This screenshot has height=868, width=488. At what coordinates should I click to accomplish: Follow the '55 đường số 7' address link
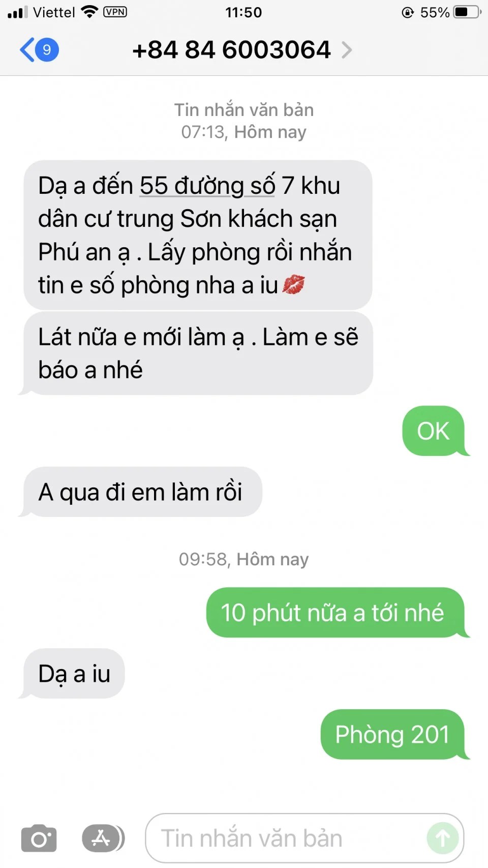click(207, 186)
